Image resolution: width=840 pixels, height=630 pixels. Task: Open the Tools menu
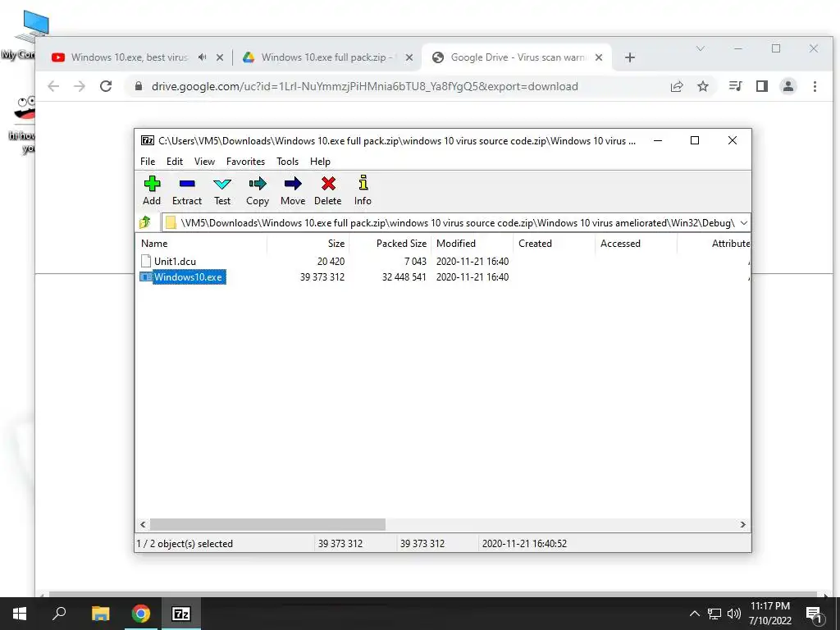click(x=288, y=162)
